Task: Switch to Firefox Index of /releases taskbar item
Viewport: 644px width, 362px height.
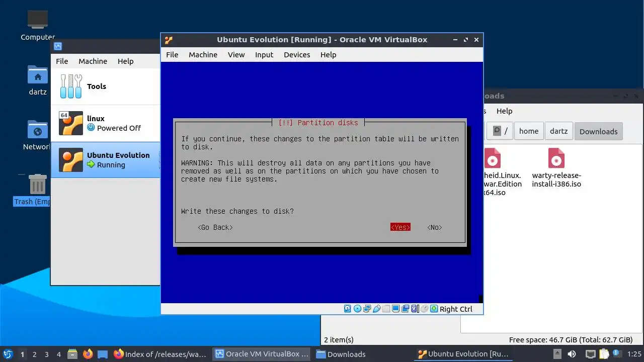Action: point(160,354)
